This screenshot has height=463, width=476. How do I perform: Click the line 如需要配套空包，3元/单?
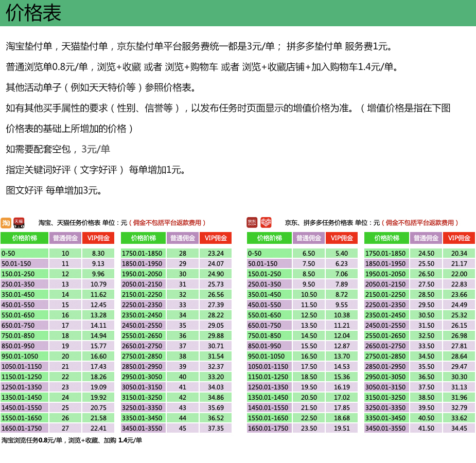click(58, 149)
